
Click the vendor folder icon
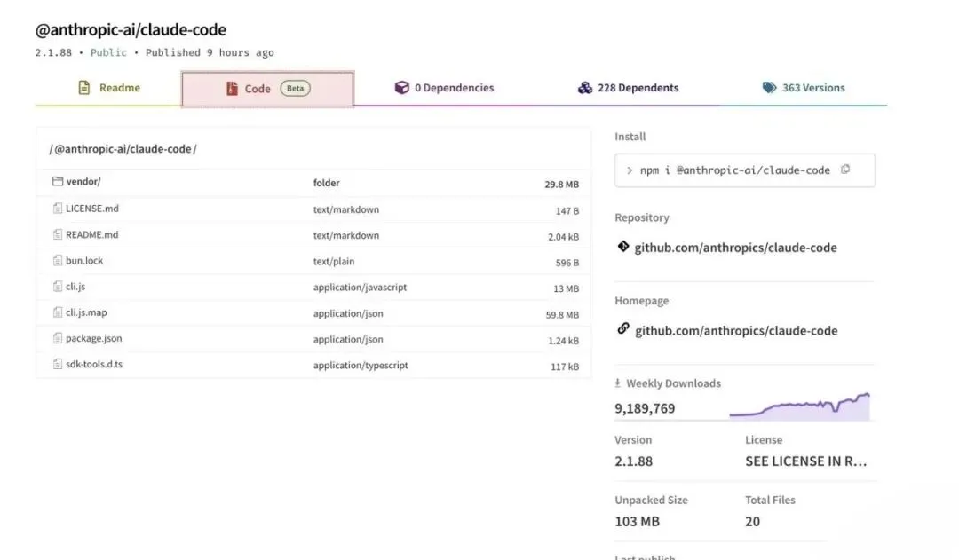(x=58, y=182)
